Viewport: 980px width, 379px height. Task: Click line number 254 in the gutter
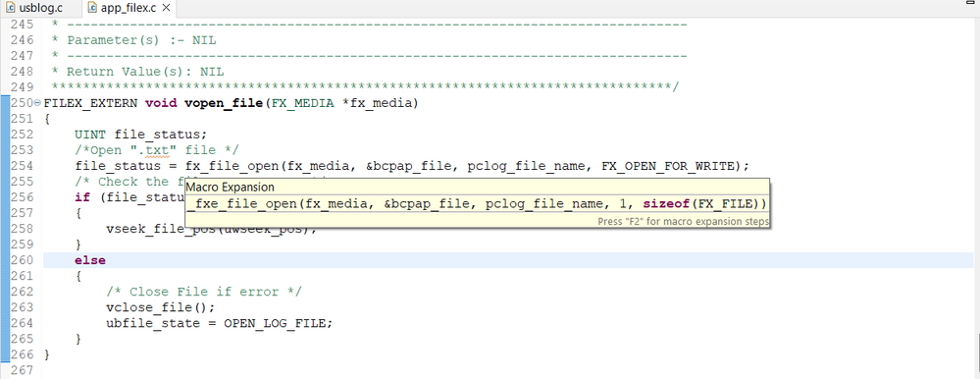[x=23, y=166]
